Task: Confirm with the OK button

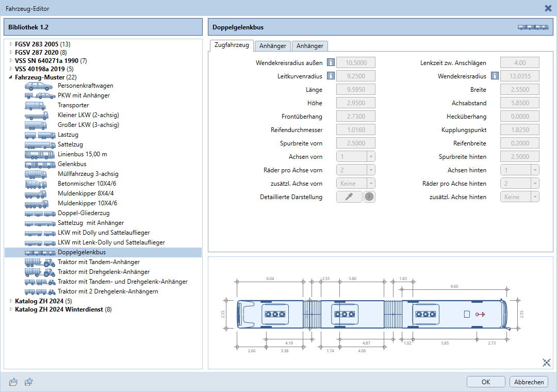Action: 485,382
